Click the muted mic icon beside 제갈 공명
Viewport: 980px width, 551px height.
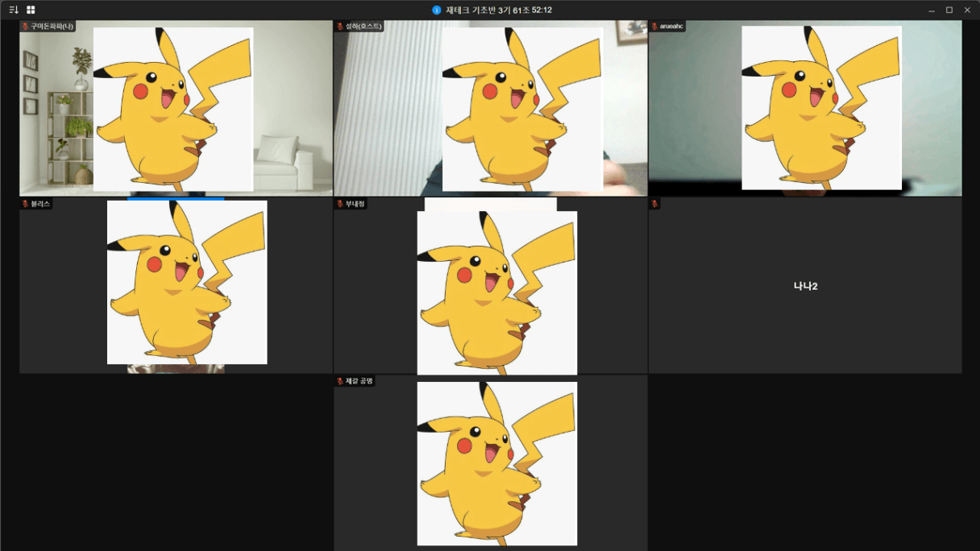click(x=340, y=380)
